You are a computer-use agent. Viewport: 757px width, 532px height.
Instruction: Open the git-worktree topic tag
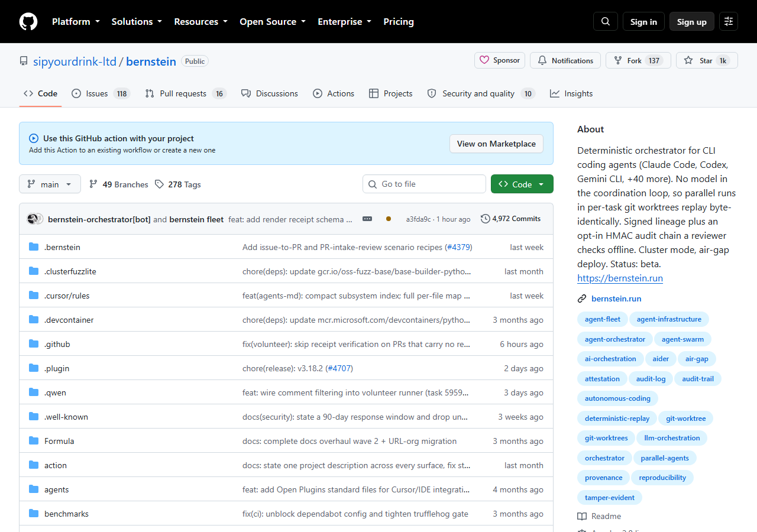[686, 419]
